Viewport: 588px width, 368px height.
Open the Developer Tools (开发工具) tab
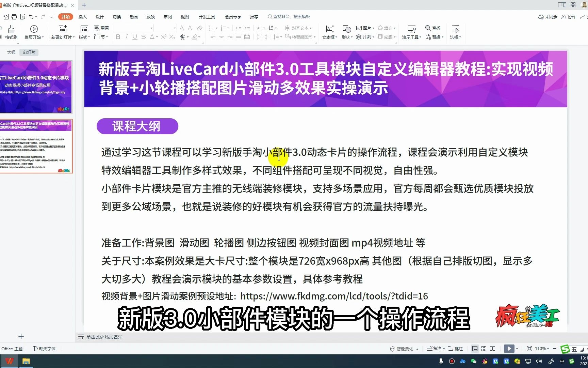pos(207,17)
